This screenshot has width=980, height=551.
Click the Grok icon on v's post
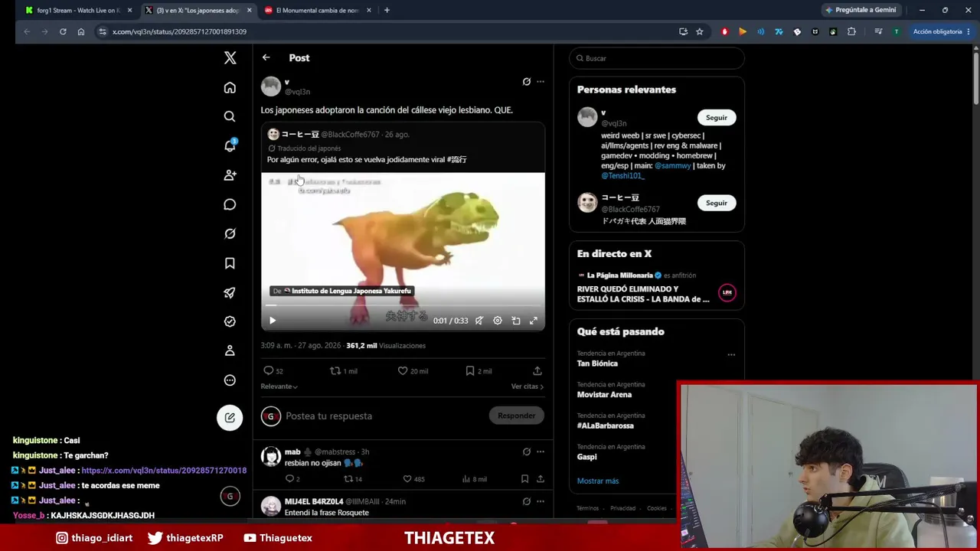[526, 82]
